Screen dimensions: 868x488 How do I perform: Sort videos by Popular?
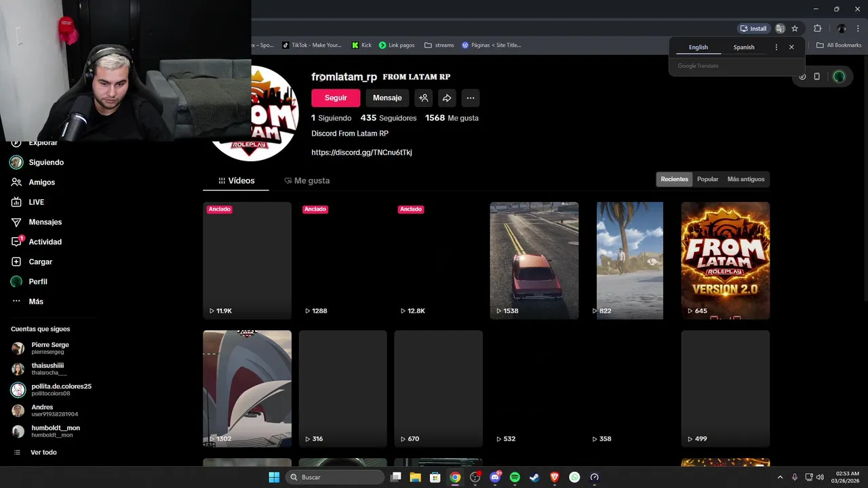707,179
